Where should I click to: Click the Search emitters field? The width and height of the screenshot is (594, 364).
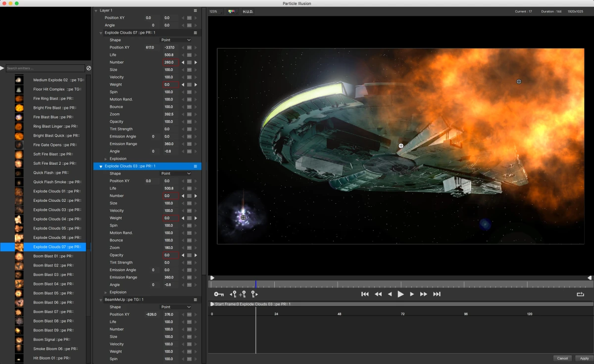coord(45,68)
